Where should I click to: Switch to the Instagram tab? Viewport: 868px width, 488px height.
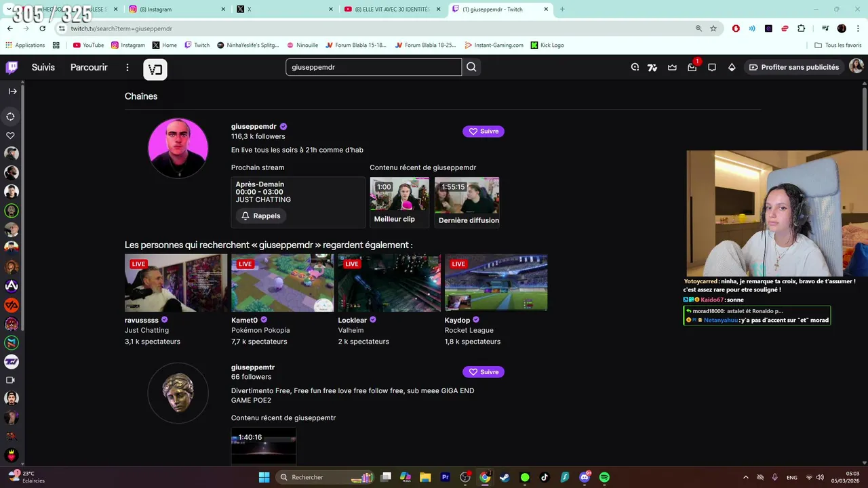coord(176,9)
